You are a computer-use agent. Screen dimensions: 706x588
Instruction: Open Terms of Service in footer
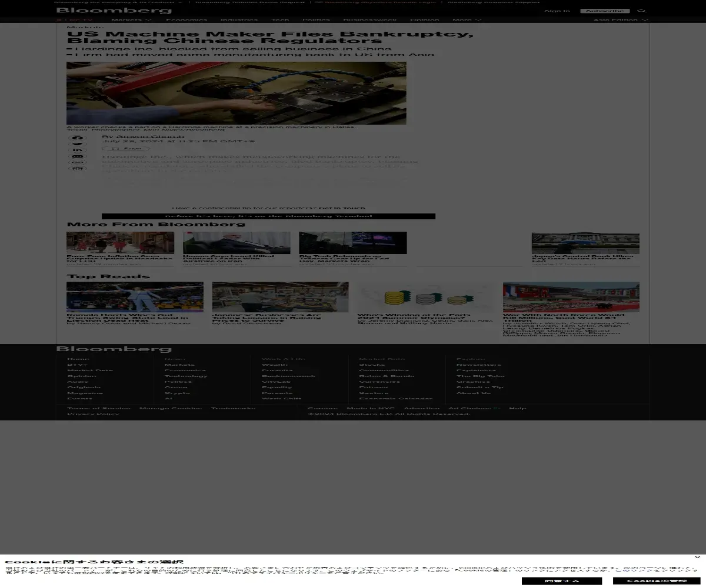coord(99,408)
